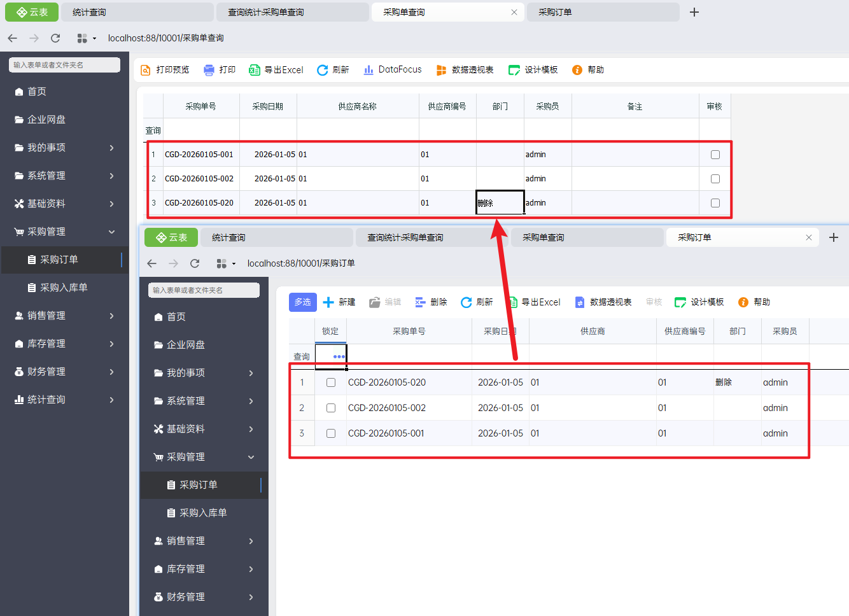
Task: Click the 备注 column header
Action: click(635, 106)
